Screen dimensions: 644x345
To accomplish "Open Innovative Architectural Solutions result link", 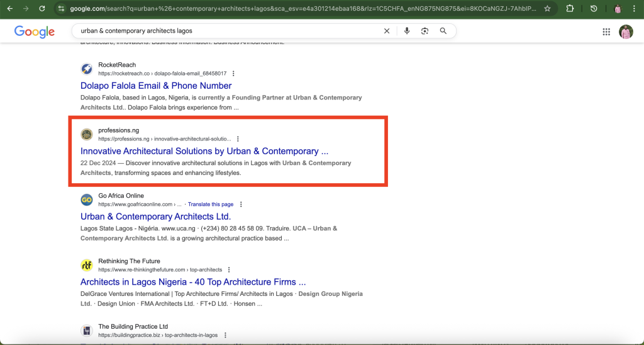I will (x=204, y=151).
